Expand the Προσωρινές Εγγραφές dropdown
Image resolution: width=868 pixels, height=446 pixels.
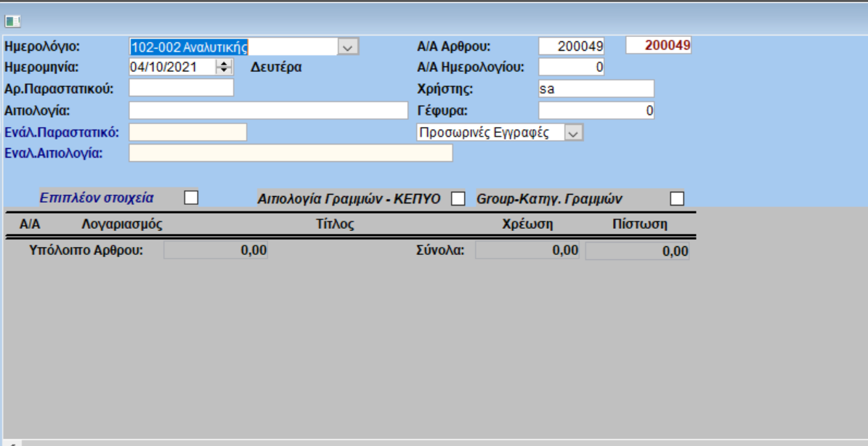(x=573, y=133)
